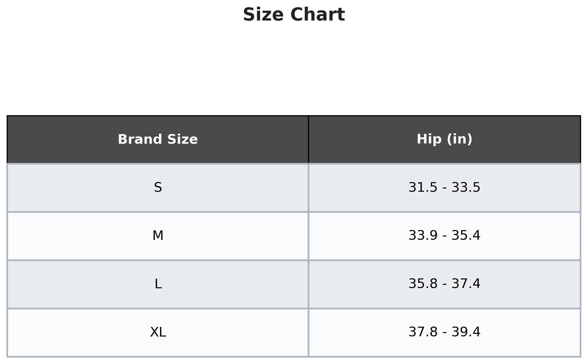Screen dimensions: 588x364
Task: Click the 35.8 minimum hip value
Action: pos(423,284)
